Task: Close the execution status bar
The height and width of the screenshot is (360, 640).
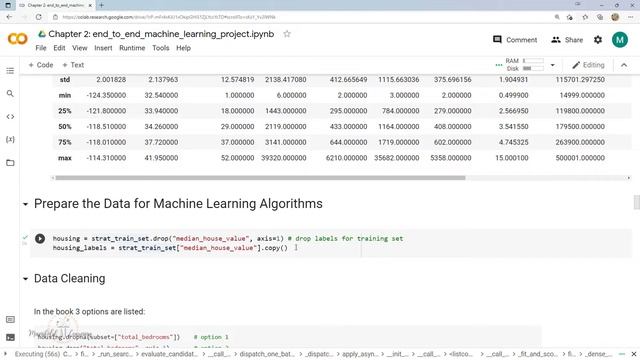Action: (x=633, y=354)
